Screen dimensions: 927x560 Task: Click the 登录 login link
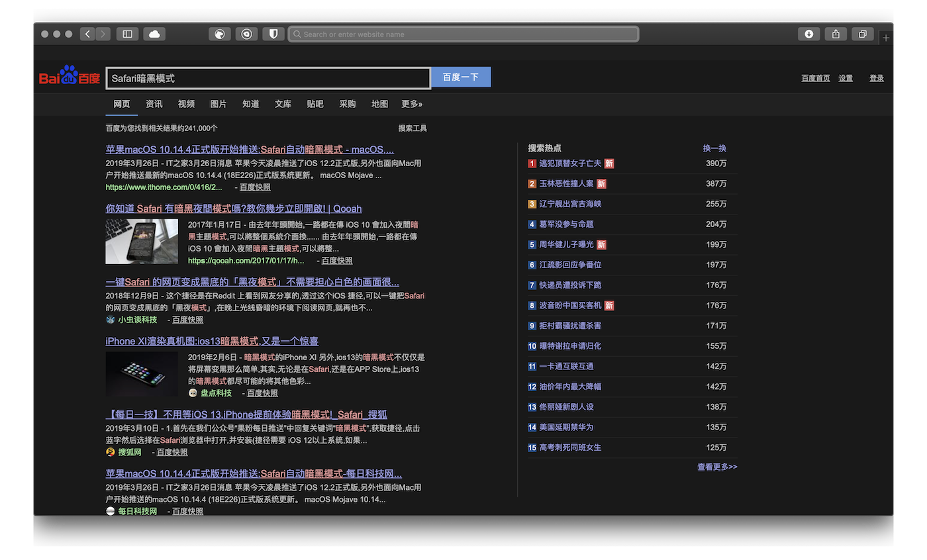(877, 78)
